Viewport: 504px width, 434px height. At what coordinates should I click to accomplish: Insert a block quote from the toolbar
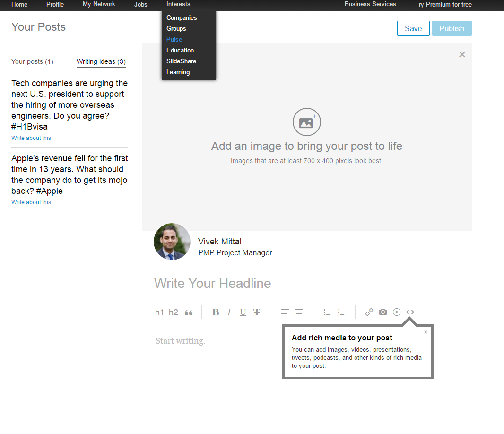(189, 312)
